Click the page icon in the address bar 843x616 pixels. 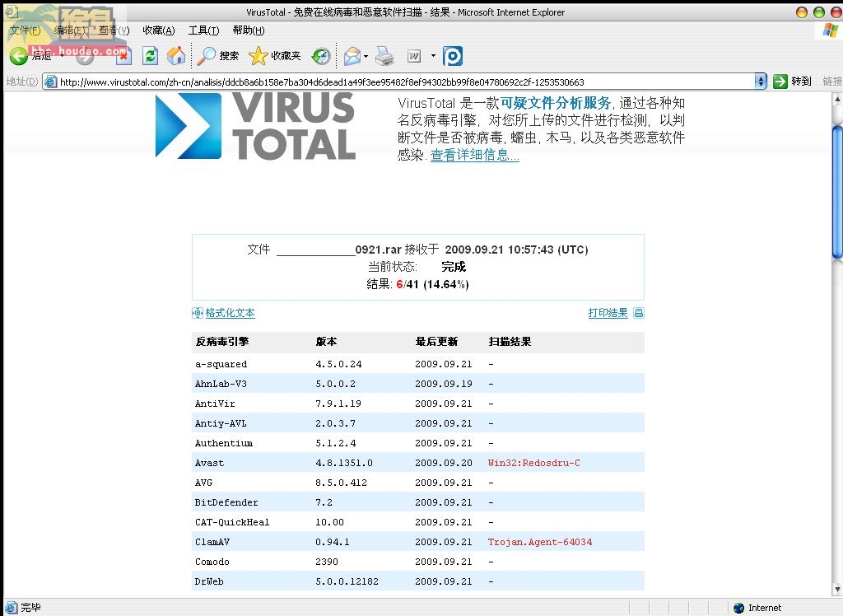tap(50, 82)
